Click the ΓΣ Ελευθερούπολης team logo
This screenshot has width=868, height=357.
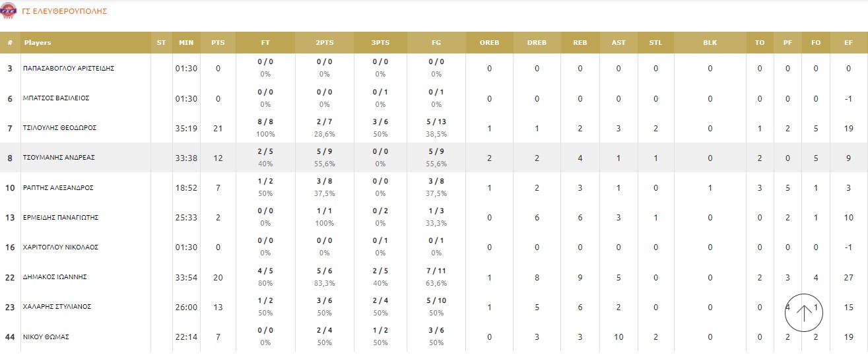[x=10, y=11]
